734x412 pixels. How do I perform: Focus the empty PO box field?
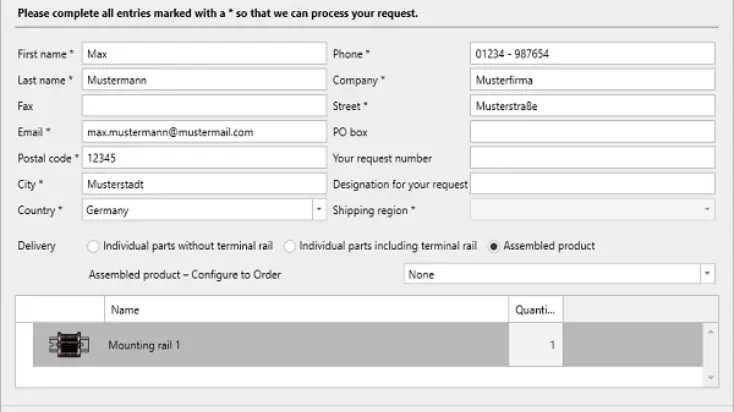(x=592, y=132)
